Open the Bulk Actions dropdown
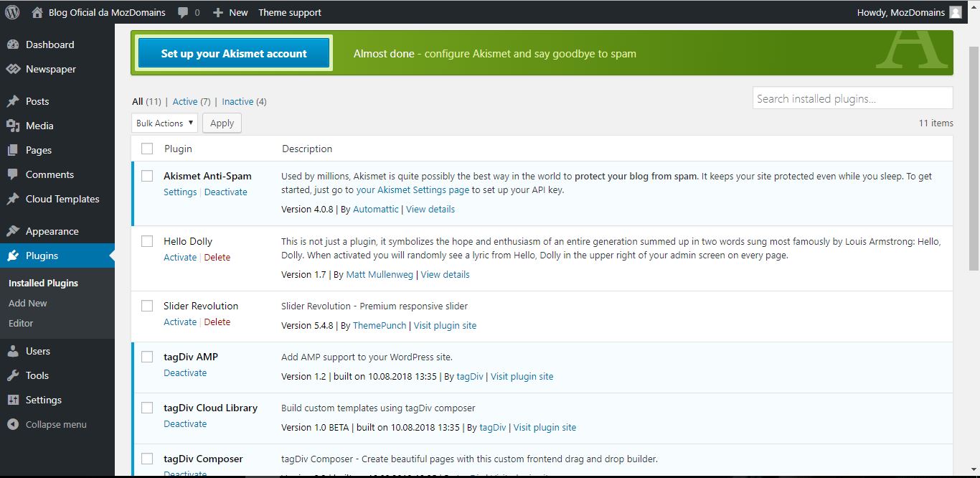The width and height of the screenshot is (980, 478). click(x=165, y=123)
